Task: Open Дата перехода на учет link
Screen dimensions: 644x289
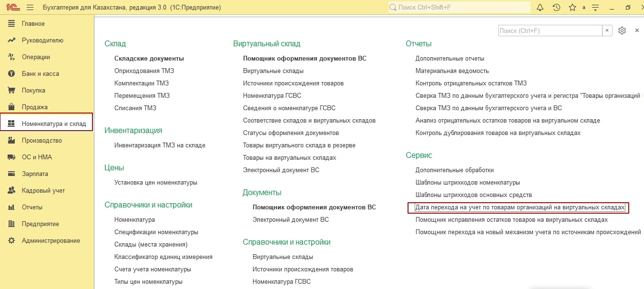Action: pos(520,207)
